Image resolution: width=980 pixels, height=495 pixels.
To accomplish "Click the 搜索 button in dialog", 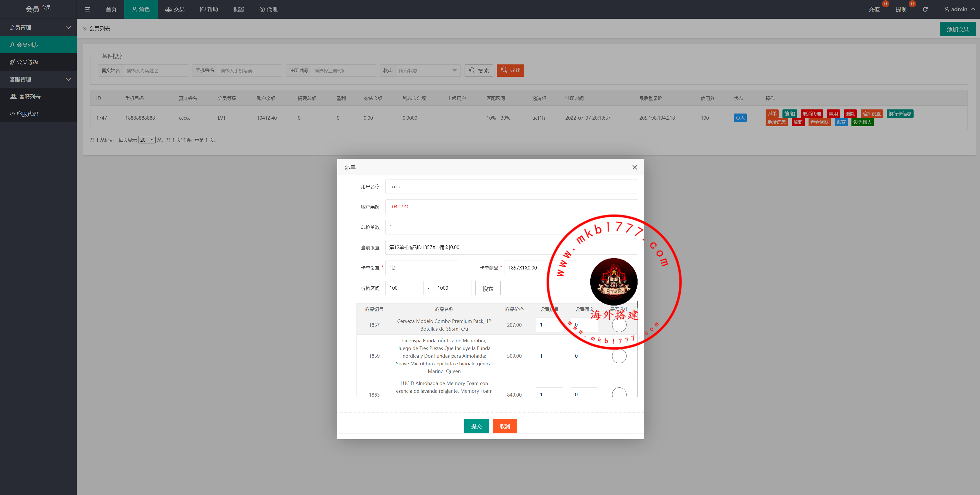I will tap(488, 288).
